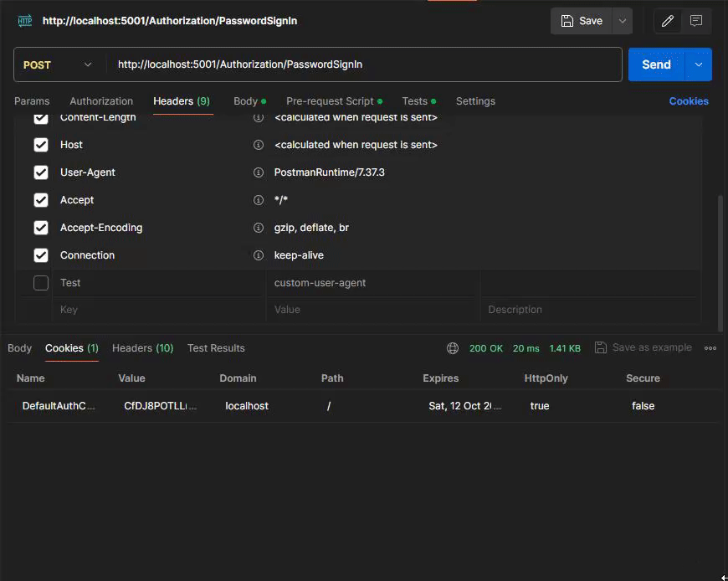Click the pencil edit icon
Image resolution: width=728 pixels, height=581 pixels.
pos(668,21)
